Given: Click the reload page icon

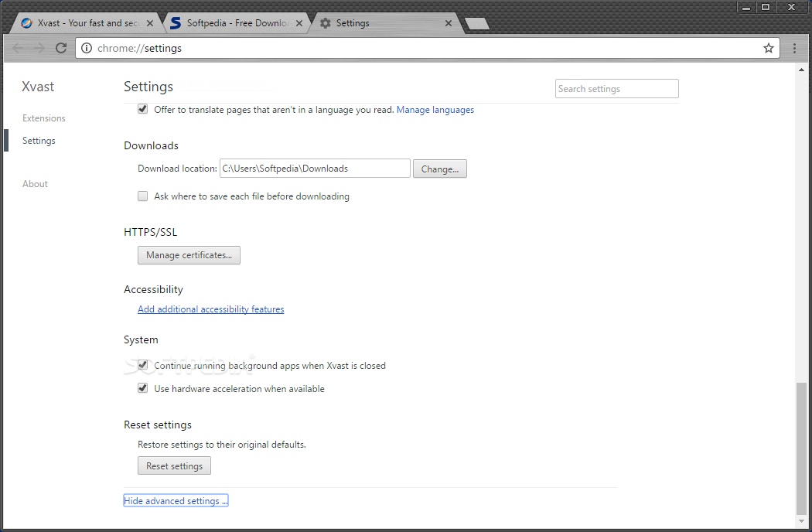Looking at the screenshot, I should 61,48.
